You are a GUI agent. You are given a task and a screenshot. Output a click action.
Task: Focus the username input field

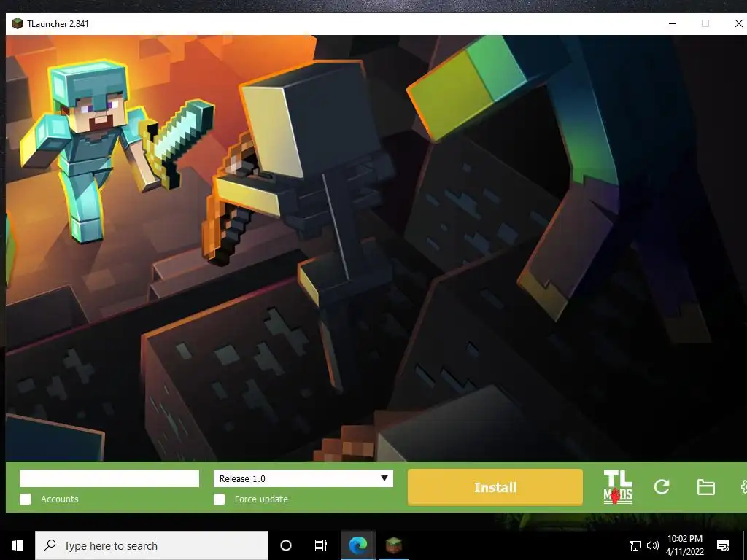(x=109, y=478)
